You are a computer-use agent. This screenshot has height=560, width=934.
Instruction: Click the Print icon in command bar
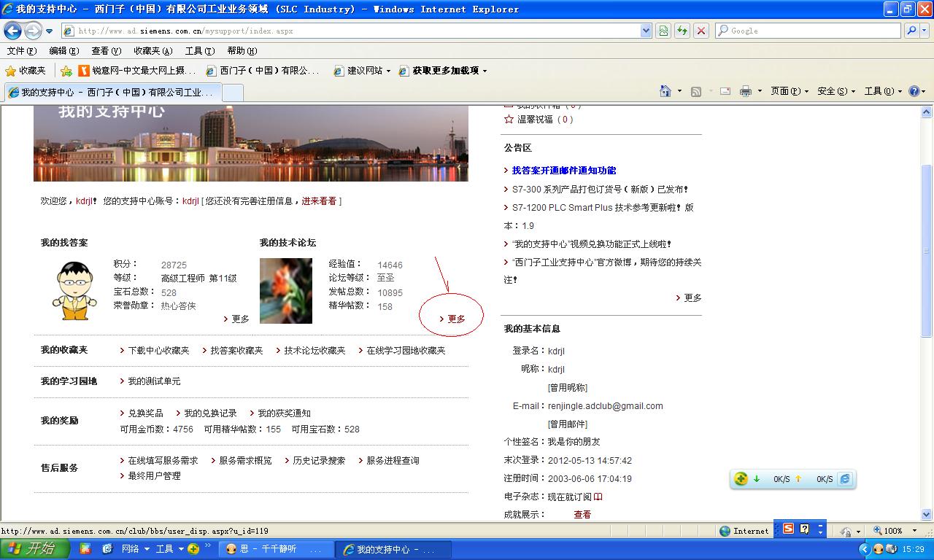746,91
